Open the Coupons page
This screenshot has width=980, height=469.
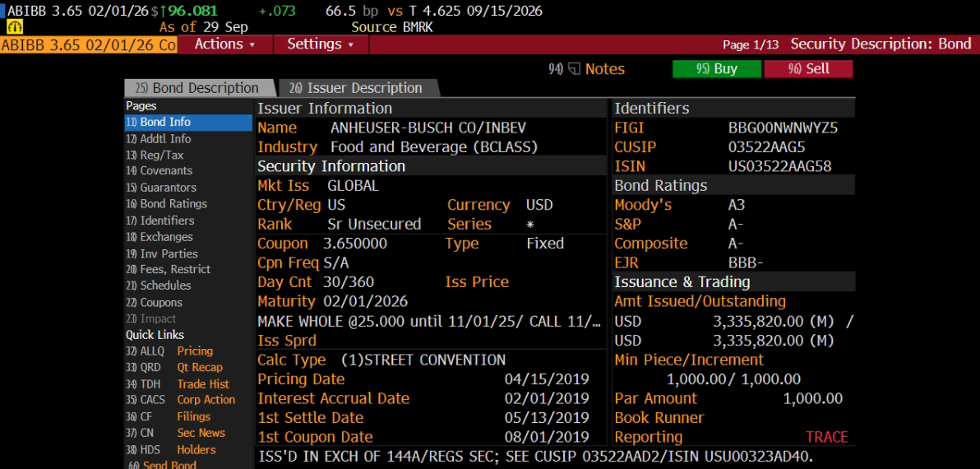154,303
